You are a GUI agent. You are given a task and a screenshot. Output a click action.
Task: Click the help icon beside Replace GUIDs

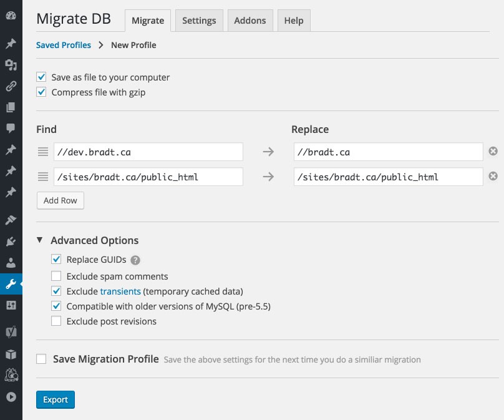[135, 260]
